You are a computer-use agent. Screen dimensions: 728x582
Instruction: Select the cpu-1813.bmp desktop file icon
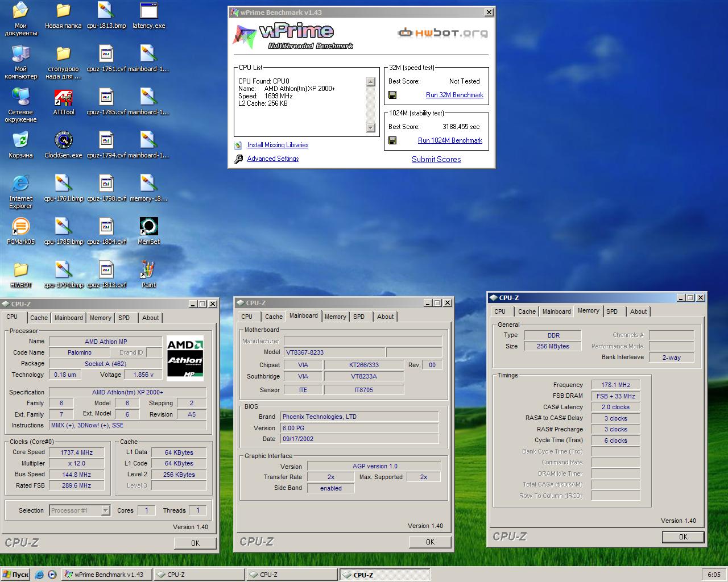pos(106,11)
